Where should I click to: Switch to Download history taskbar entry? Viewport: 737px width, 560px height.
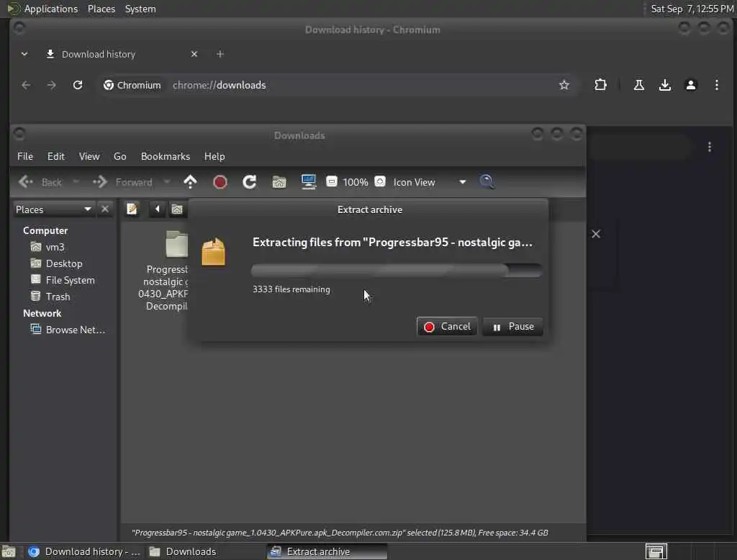point(84,551)
